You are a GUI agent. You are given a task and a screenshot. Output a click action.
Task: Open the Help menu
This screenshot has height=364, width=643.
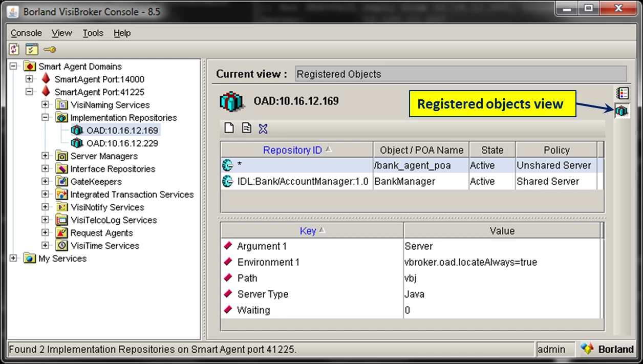(x=122, y=33)
